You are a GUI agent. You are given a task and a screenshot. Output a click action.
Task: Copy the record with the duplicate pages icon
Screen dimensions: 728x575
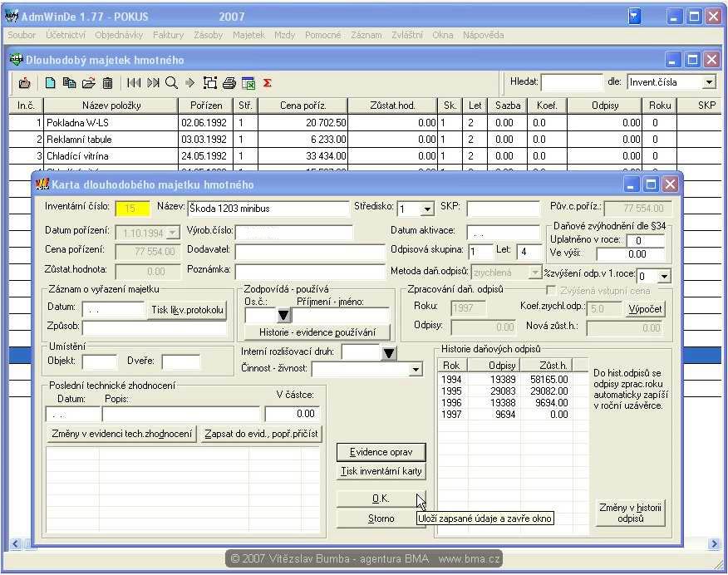coord(69,83)
